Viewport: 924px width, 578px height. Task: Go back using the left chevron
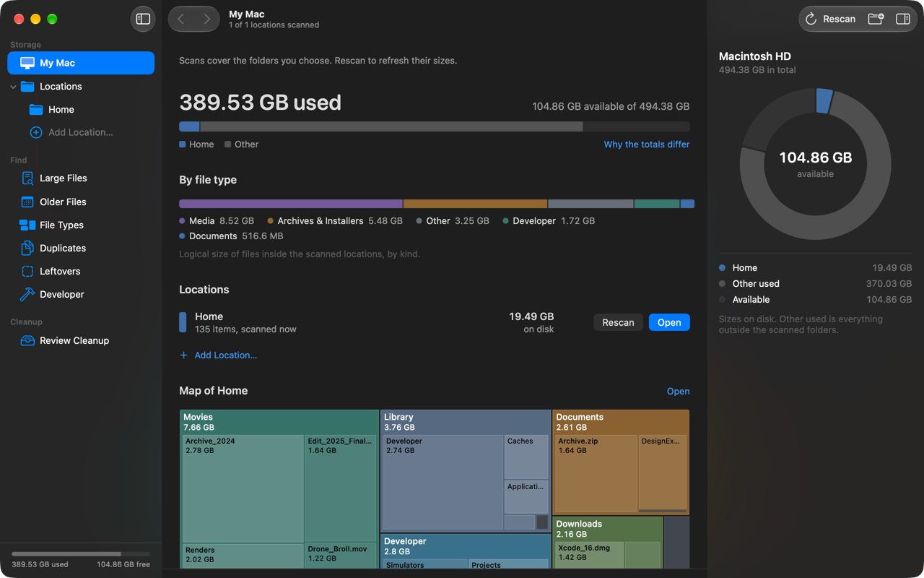point(181,19)
